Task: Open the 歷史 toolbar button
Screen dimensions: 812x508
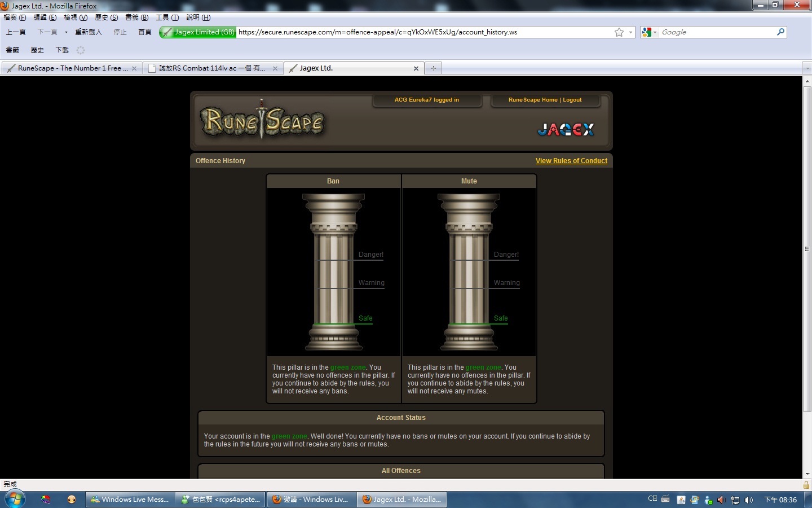Action: coord(37,50)
